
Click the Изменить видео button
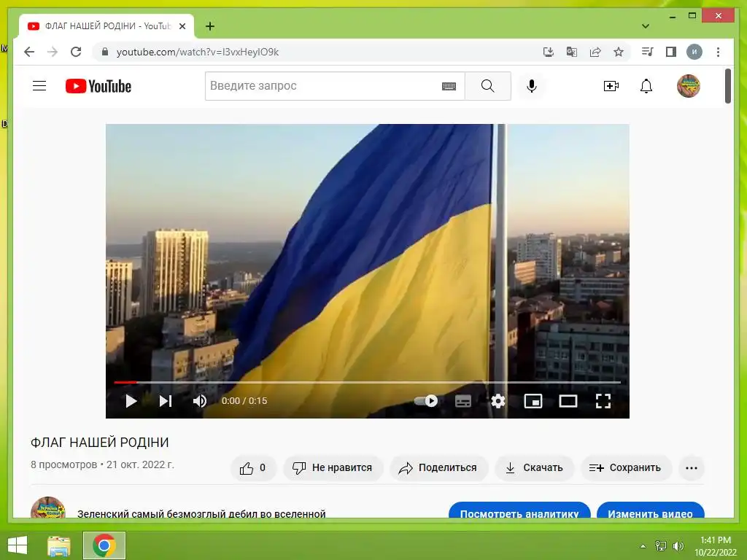650,510
